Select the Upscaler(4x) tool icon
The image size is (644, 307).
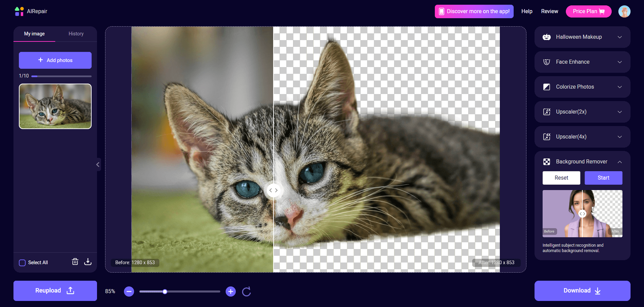tap(547, 137)
